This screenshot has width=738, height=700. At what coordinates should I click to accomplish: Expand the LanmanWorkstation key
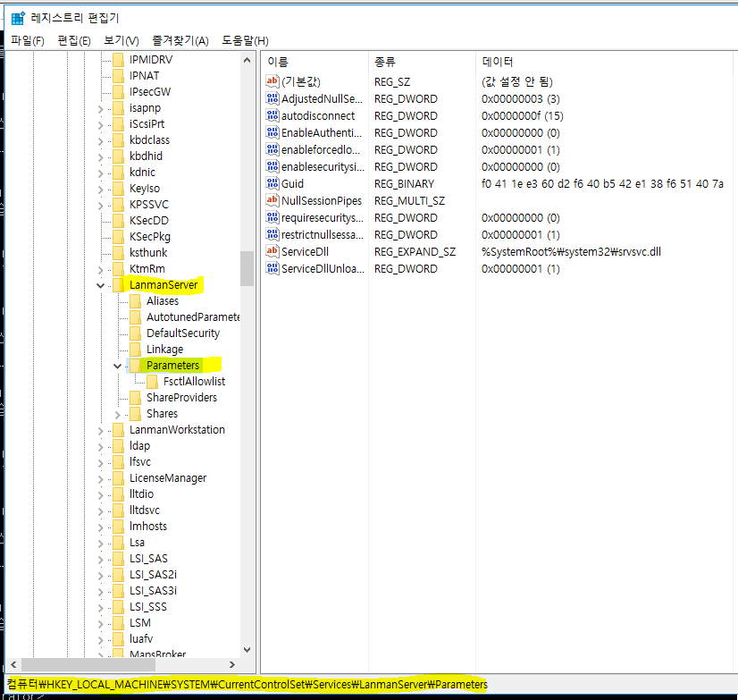click(x=100, y=431)
